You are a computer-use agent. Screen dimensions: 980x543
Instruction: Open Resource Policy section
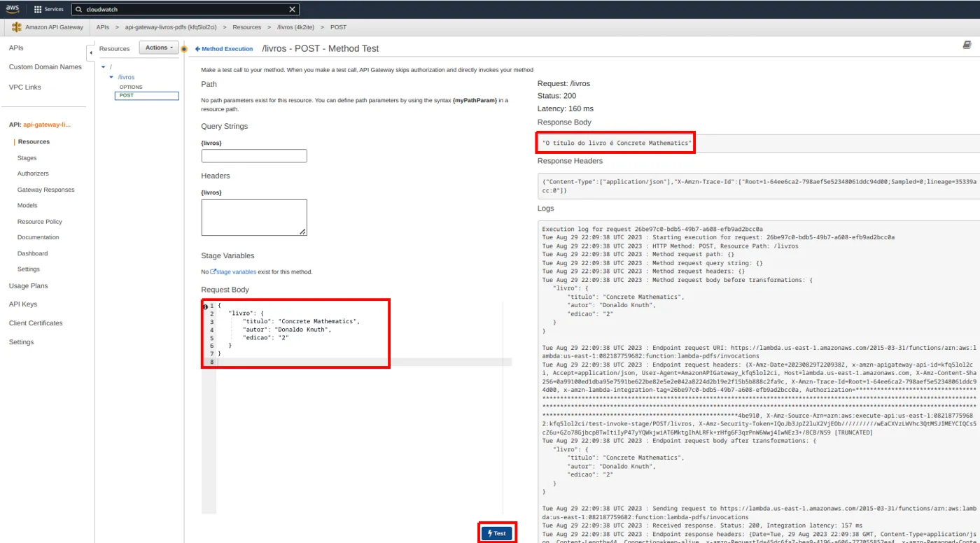click(40, 222)
